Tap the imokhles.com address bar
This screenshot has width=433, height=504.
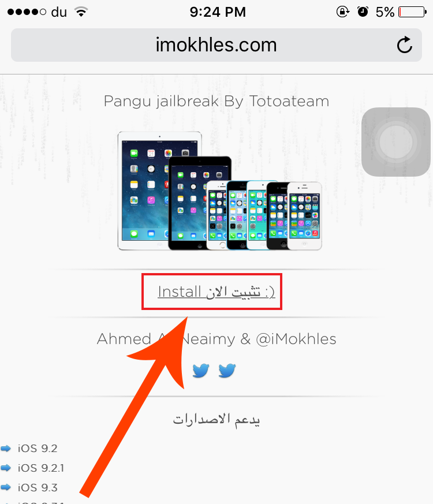coord(216,45)
